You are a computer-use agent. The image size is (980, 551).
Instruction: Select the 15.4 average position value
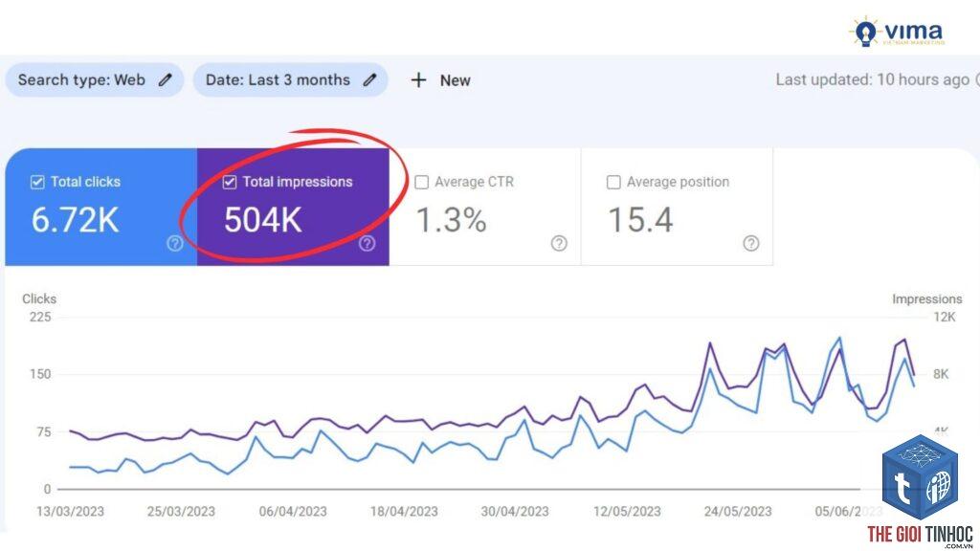[640, 220]
